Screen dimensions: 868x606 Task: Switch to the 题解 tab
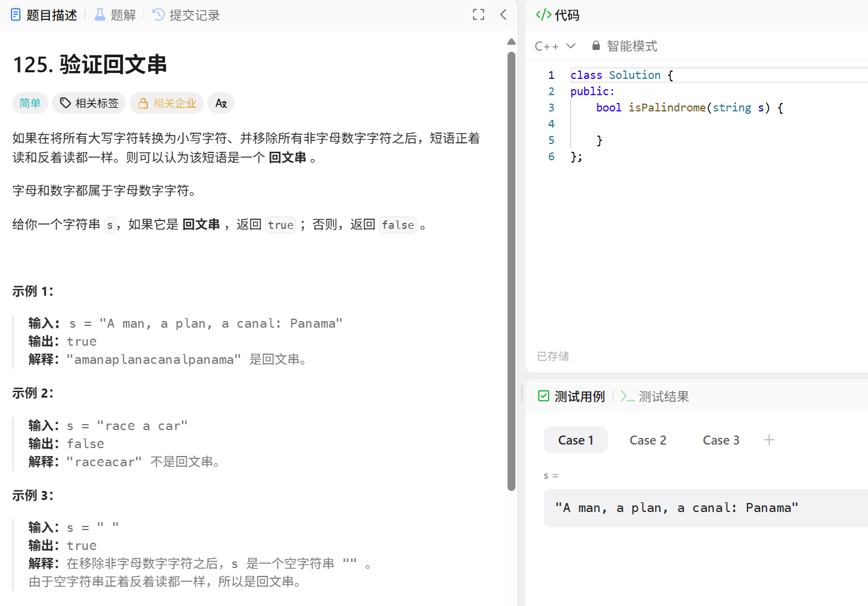coord(115,15)
